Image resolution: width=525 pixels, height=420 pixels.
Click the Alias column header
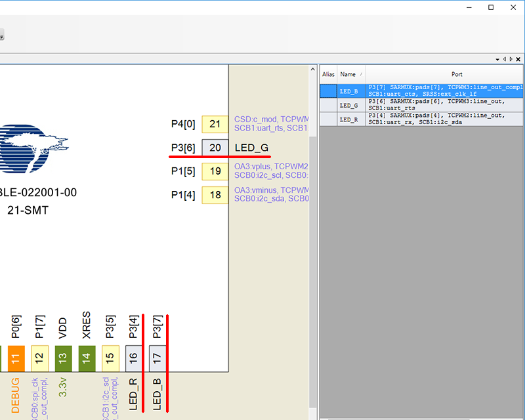pos(328,74)
